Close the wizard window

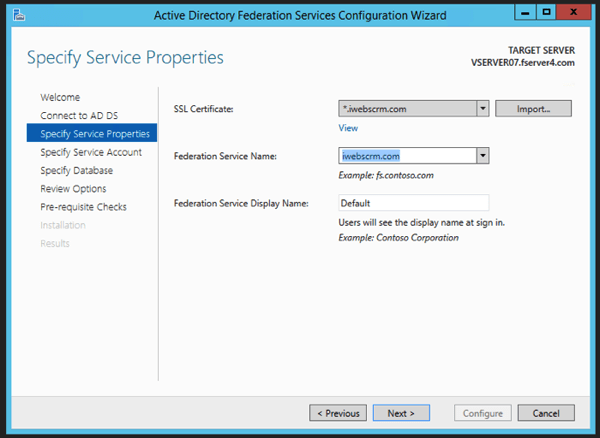click(574, 12)
